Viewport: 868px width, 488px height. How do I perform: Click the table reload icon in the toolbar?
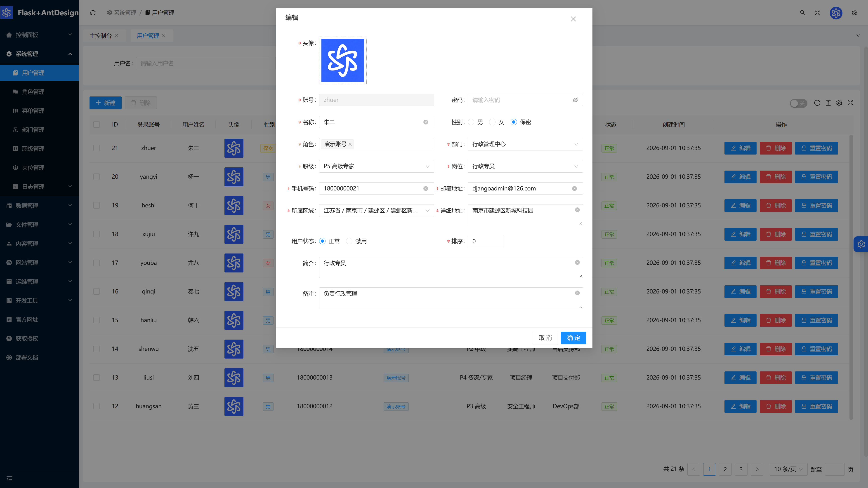coord(817,103)
